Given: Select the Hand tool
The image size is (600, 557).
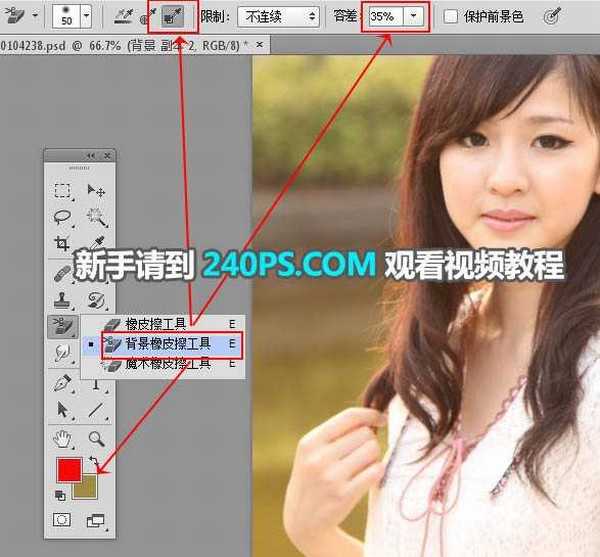Looking at the screenshot, I should [x=62, y=438].
